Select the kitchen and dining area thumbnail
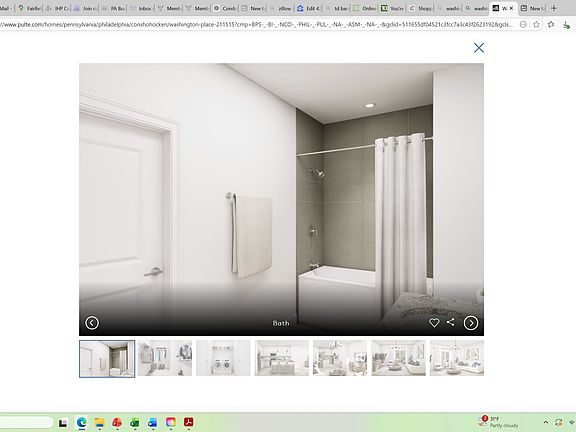Viewport: 576px width, 432px height. [x=340, y=358]
